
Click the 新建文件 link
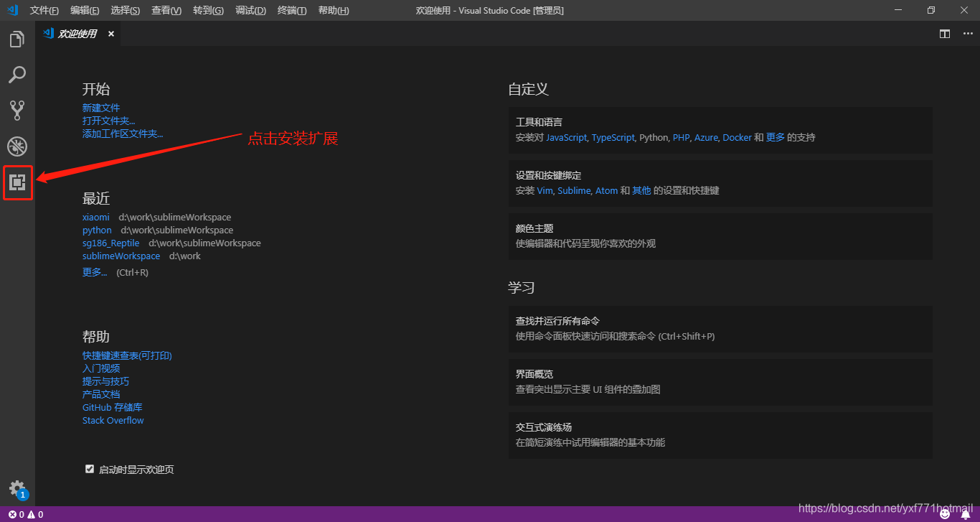click(101, 108)
